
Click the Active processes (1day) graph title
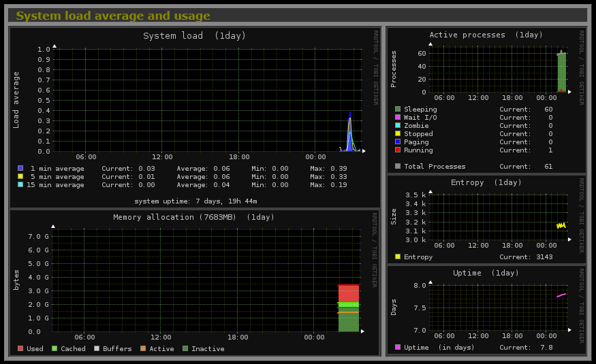point(486,35)
